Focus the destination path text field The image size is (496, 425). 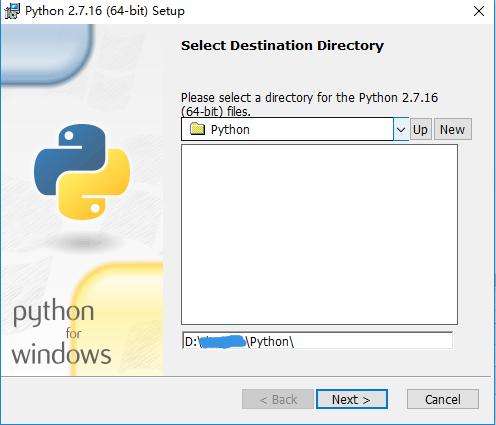click(317, 341)
